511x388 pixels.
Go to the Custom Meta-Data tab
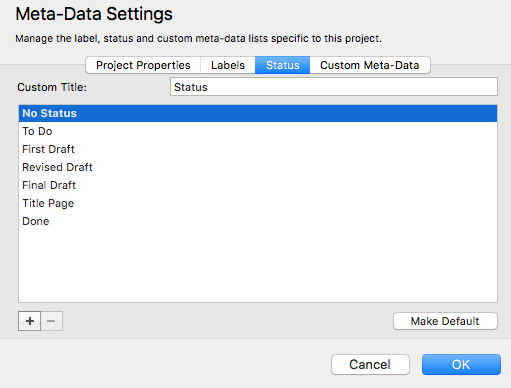coord(370,65)
